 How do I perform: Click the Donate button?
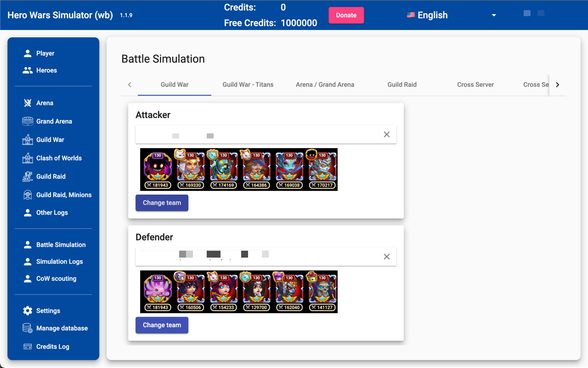coord(346,15)
